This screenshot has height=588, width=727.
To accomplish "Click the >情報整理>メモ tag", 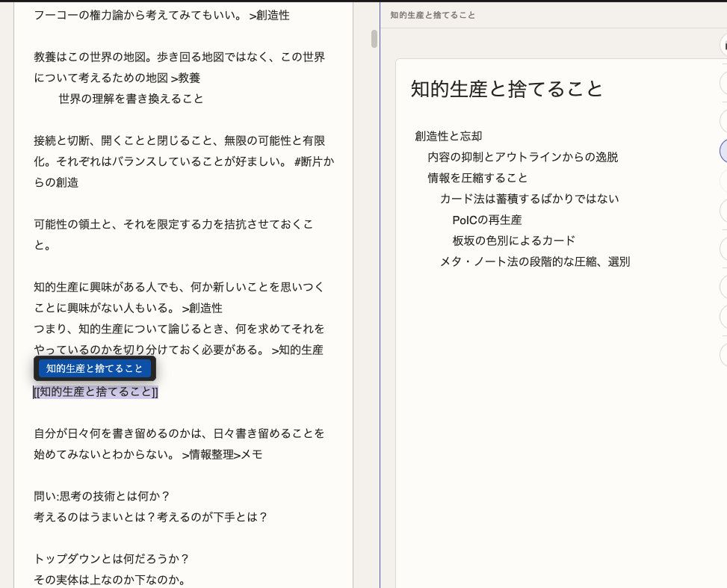I will [x=222, y=454].
